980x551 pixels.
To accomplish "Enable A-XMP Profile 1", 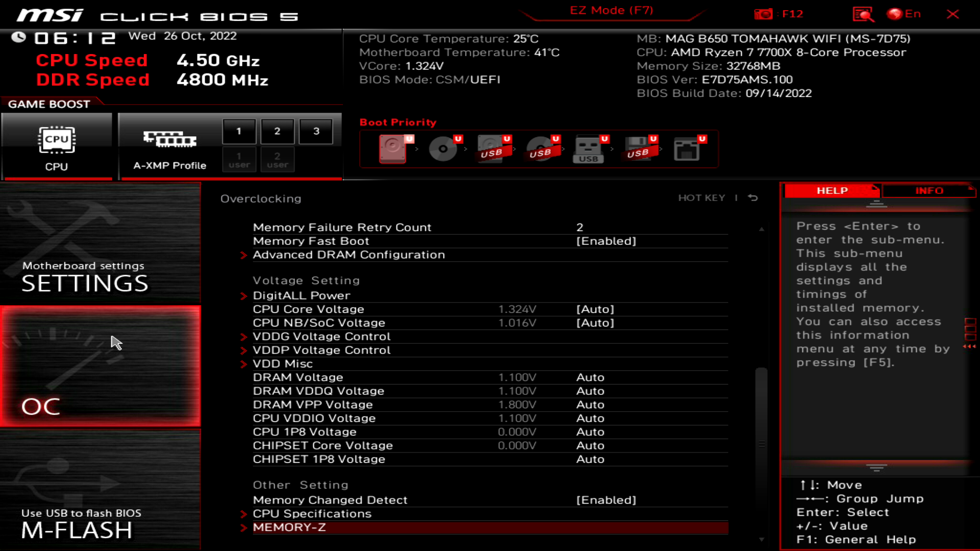I will tap(239, 131).
